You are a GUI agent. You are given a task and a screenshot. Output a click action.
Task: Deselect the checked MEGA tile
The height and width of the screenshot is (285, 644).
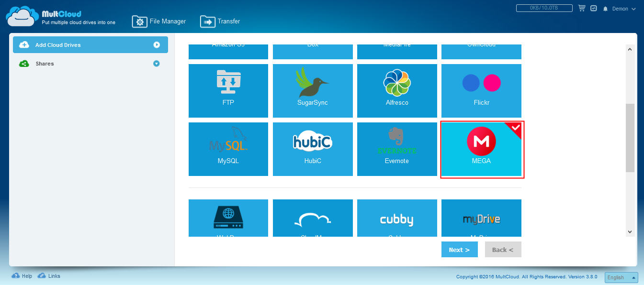[481, 149]
